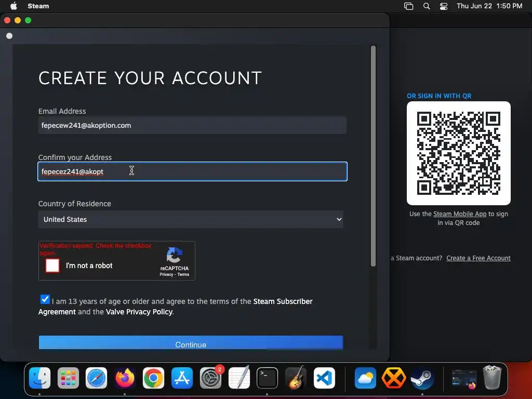Open the Trash in the dock
Image resolution: width=532 pixels, height=399 pixels.
point(492,377)
